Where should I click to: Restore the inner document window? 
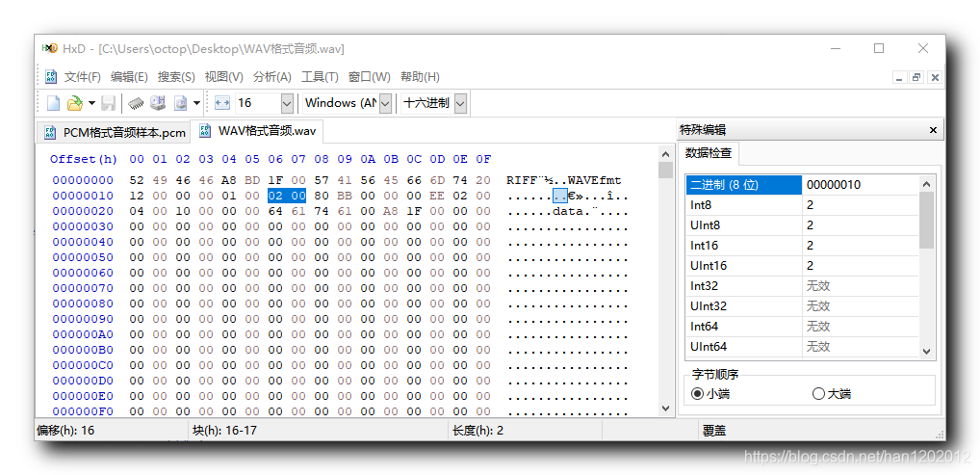click(916, 78)
